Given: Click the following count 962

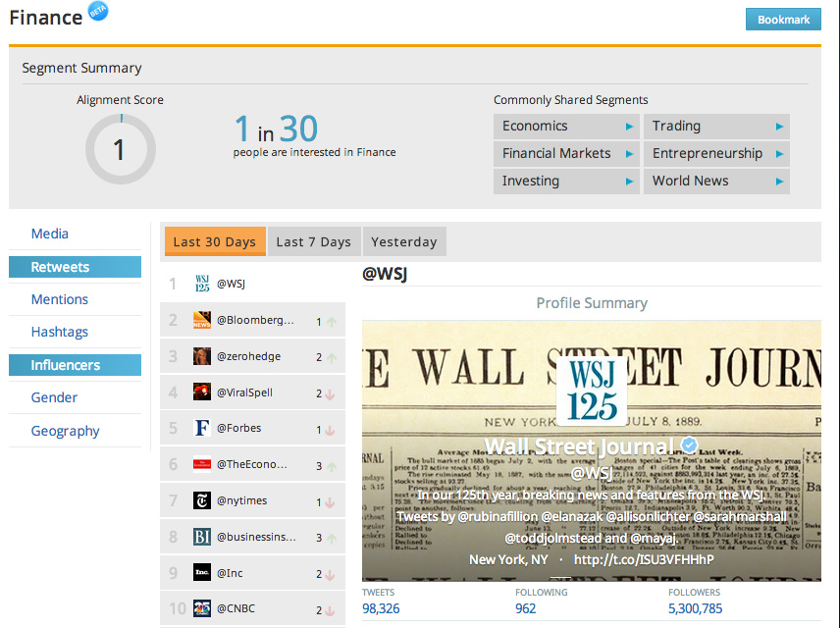Looking at the screenshot, I should [x=526, y=608].
